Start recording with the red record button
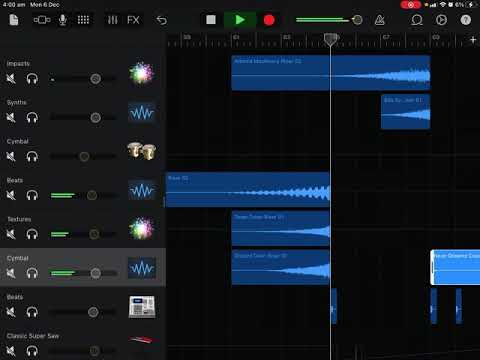 [269, 20]
